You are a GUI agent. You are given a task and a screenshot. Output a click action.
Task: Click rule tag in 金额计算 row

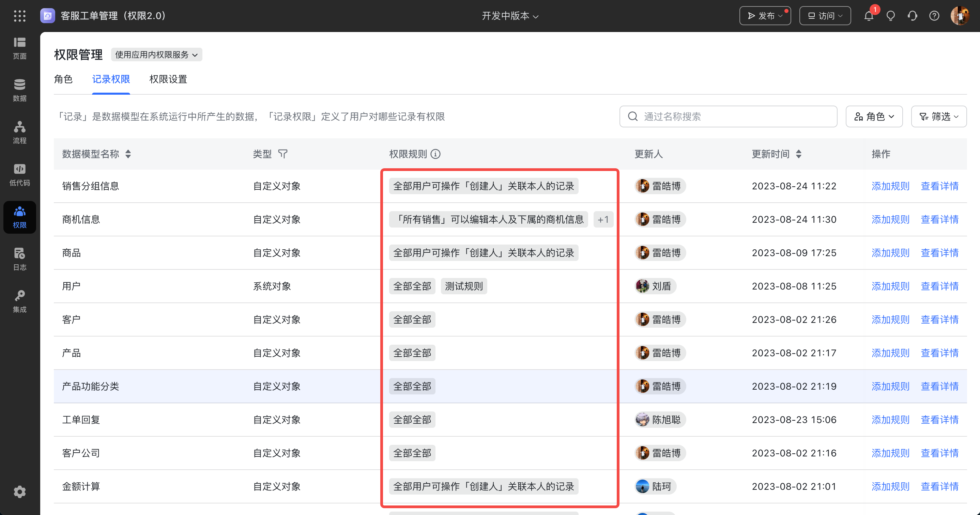pyautogui.click(x=484, y=486)
